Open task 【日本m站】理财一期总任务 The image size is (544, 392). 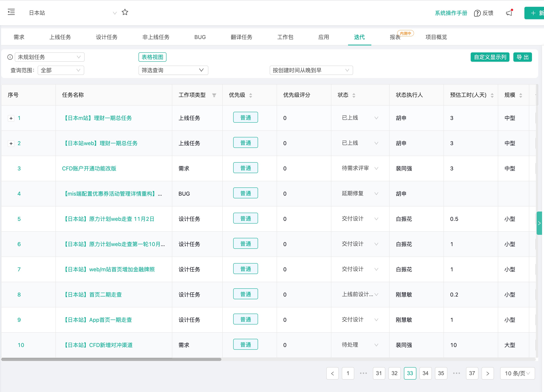click(x=97, y=118)
